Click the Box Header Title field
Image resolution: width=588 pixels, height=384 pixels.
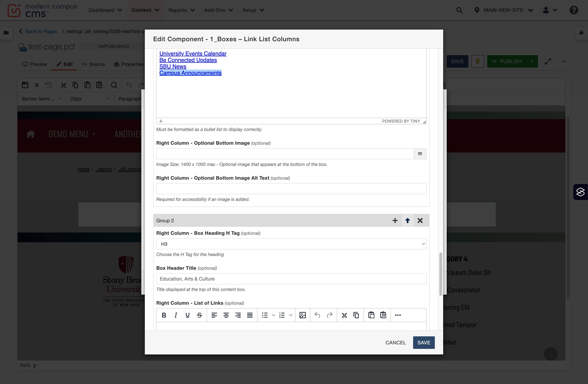291,279
